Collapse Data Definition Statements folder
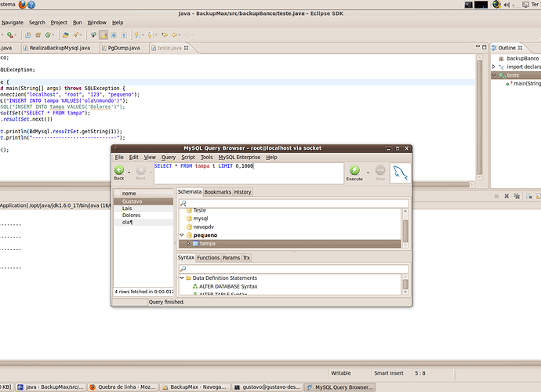This screenshot has width=541, height=392. (x=182, y=278)
